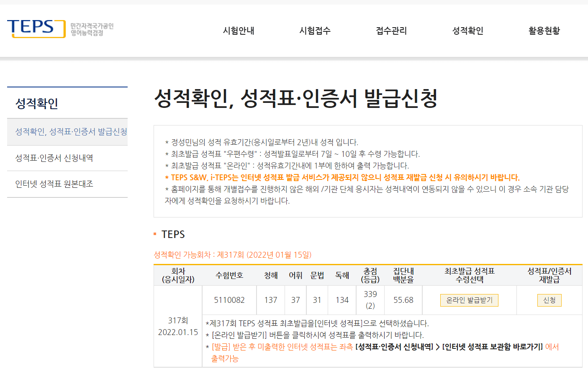Click the 성적확인 sidebar heading
Screen dimensions: 588x371
pos(37,103)
